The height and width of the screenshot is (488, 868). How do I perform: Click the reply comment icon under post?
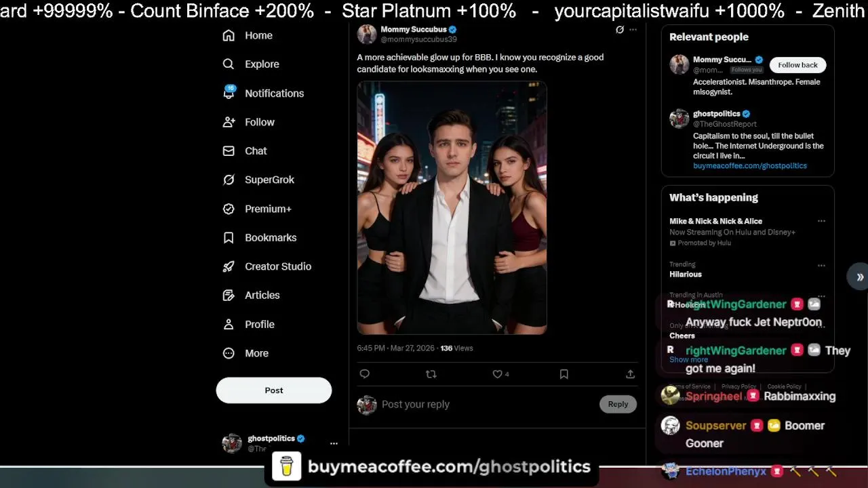coord(364,374)
